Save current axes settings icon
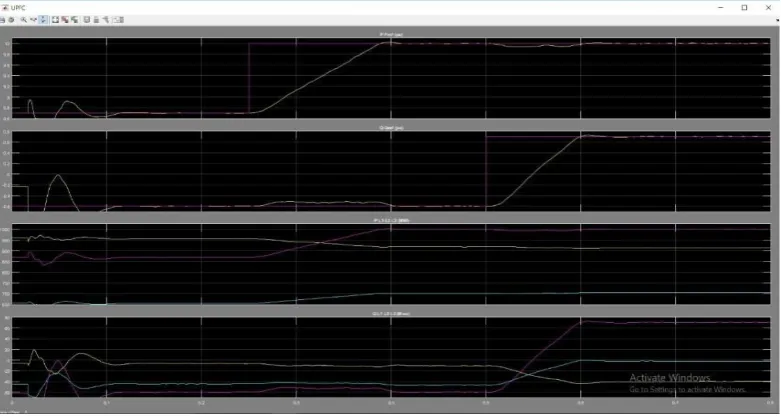 click(x=65, y=20)
